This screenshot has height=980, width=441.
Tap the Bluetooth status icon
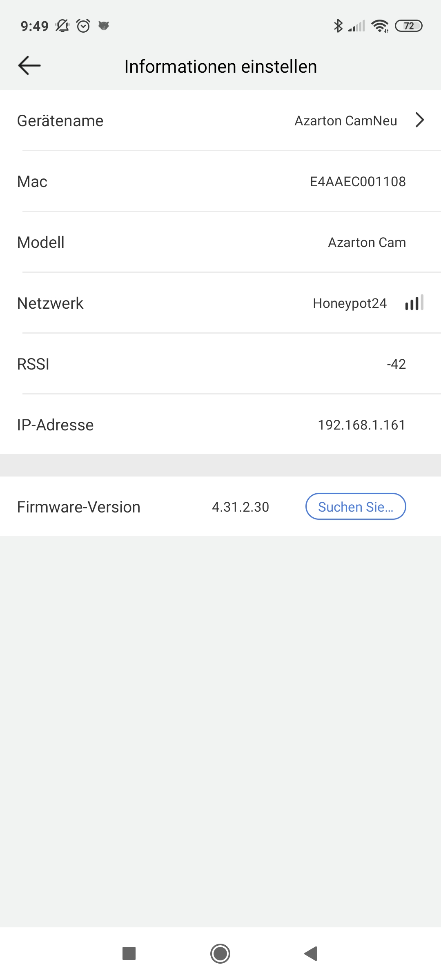338,26
